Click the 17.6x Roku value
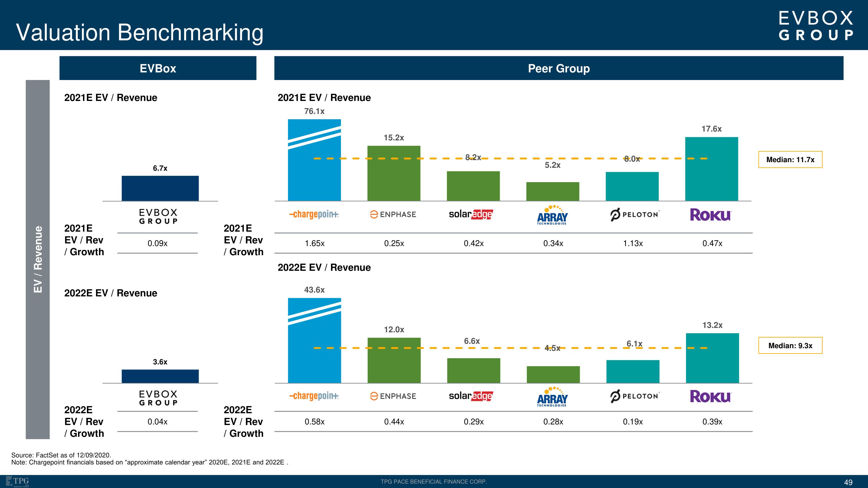868x488 pixels. (x=711, y=129)
